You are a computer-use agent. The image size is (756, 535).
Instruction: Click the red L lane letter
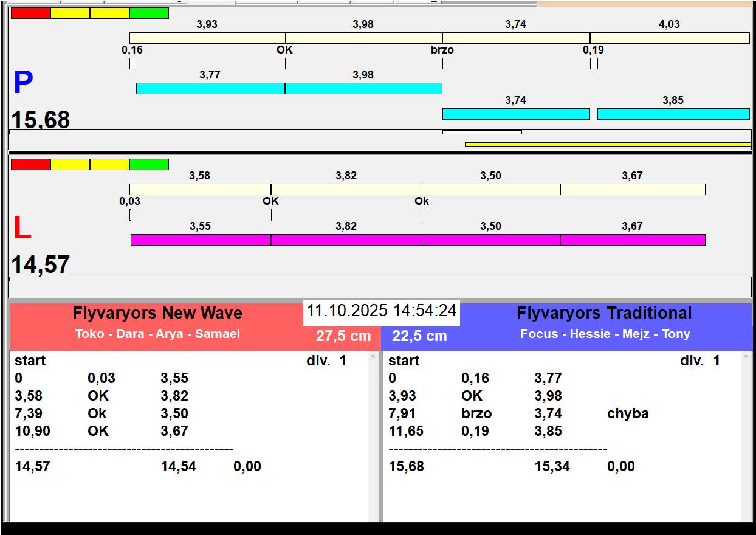[22, 229]
